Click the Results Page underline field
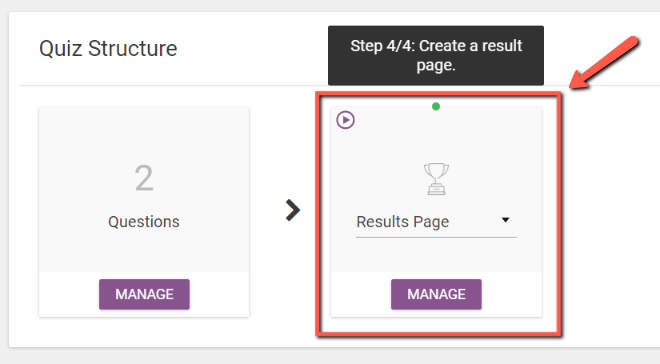This screenshot has height=364, width=660. (x=436, y=225)
